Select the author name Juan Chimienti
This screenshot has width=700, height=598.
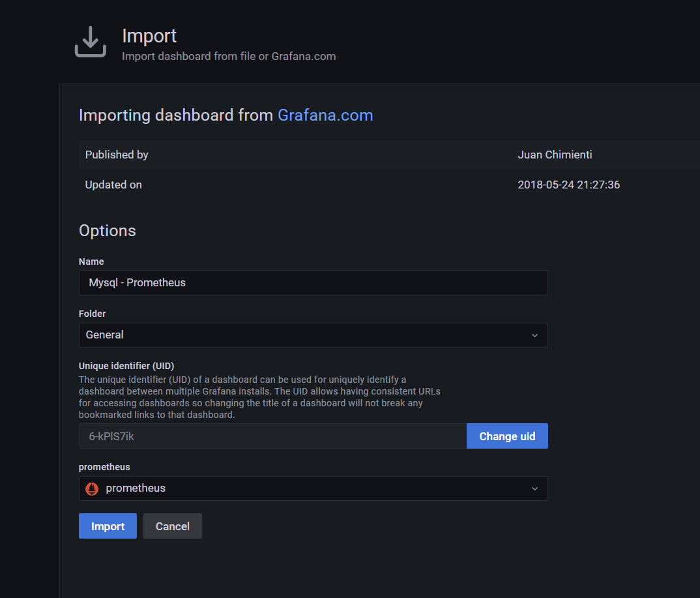555,155
